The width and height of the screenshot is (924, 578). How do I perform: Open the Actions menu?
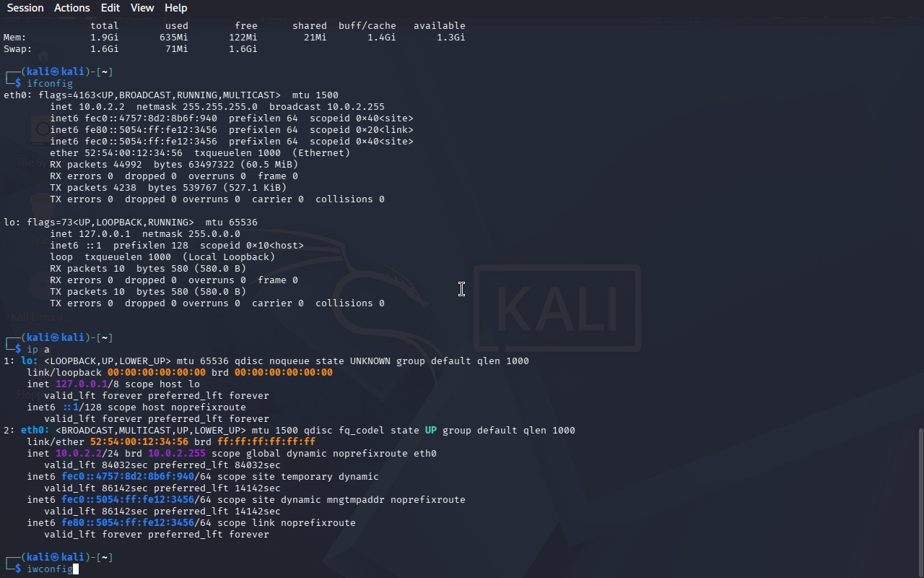(x=72, y=7)
